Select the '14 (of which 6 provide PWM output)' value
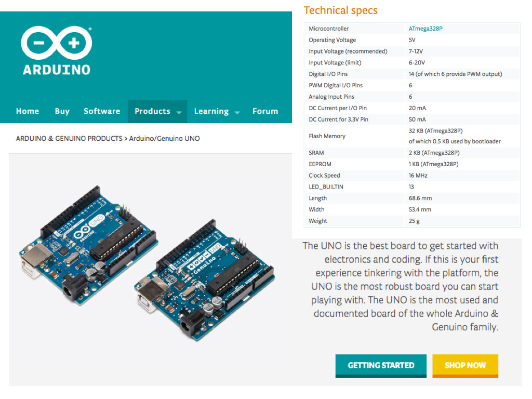 [x=455, y=74]
